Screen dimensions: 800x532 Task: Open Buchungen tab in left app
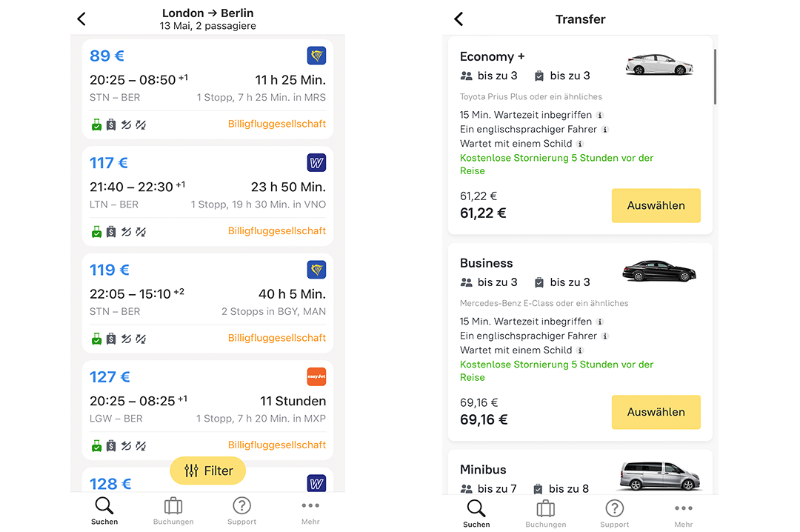click(x=173, y=511)
